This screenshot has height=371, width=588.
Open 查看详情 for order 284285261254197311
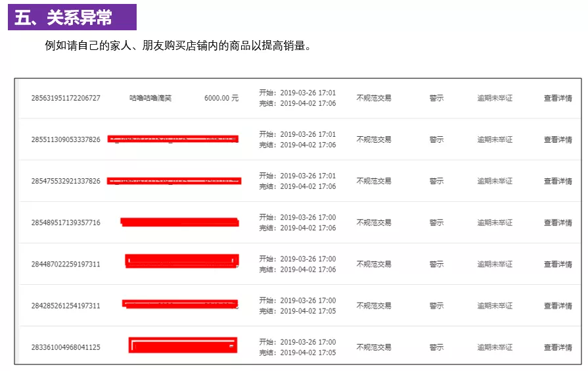[558, 306]
